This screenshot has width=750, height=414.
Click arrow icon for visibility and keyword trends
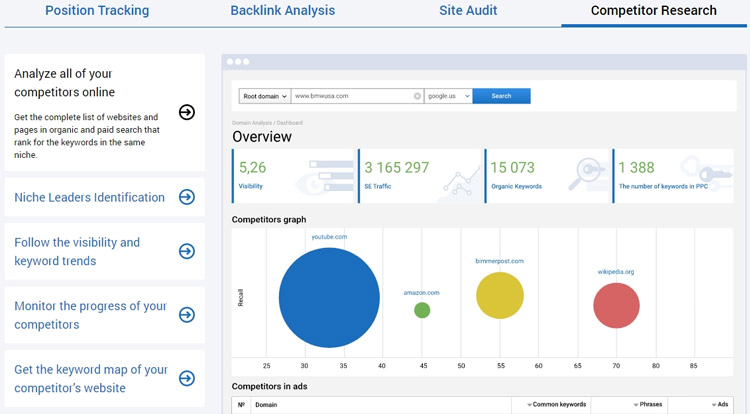187,251
